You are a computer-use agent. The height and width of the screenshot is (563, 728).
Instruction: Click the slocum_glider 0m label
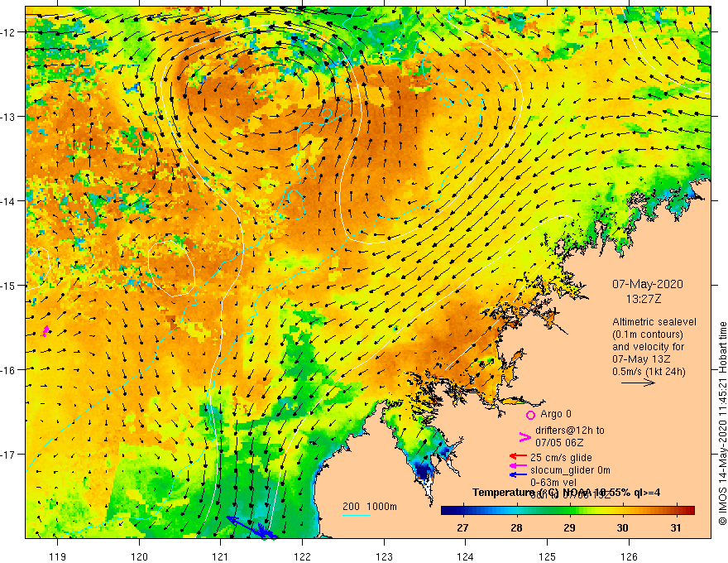[570, 470]
